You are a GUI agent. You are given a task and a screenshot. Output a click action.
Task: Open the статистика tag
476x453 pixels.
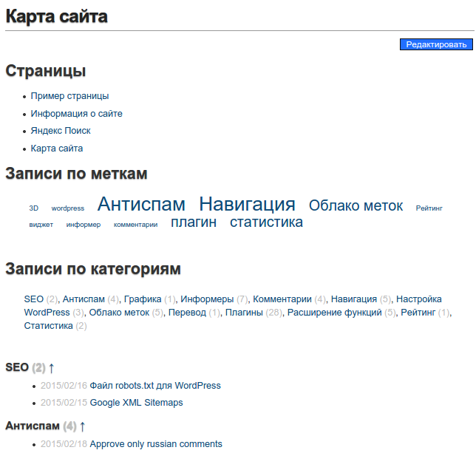pyautogui.click(x=266, y=222)
